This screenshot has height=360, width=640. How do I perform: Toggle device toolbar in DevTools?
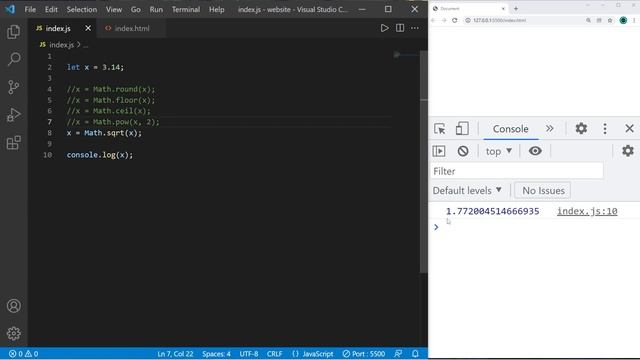pos(462,129)
